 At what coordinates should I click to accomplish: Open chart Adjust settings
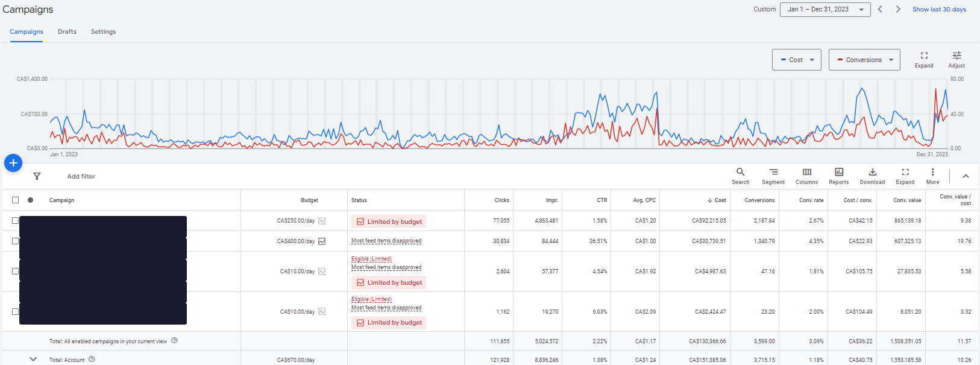coord(956,60)
